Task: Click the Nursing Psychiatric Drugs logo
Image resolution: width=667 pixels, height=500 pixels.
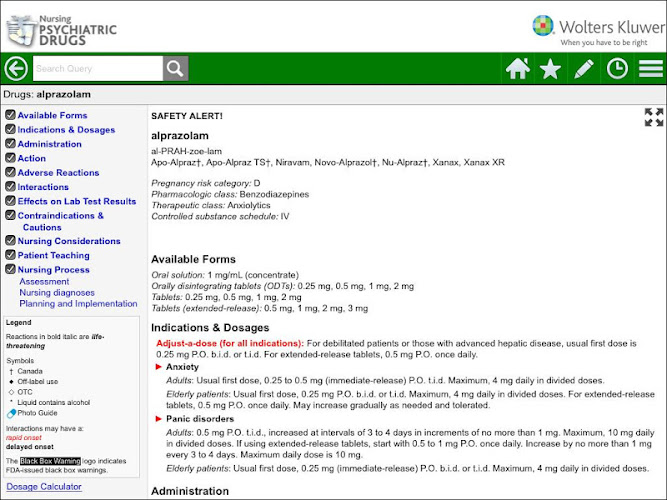Action: coord(62,30)
